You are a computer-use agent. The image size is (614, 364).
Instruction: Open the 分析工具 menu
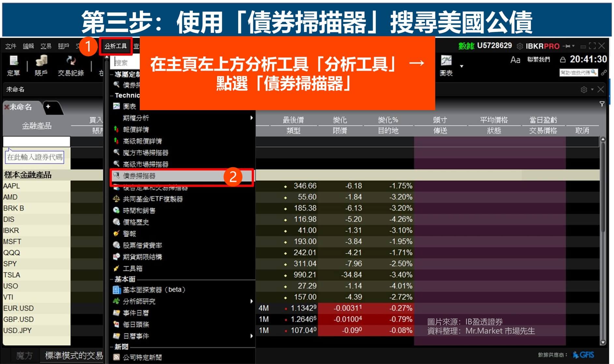115,46
